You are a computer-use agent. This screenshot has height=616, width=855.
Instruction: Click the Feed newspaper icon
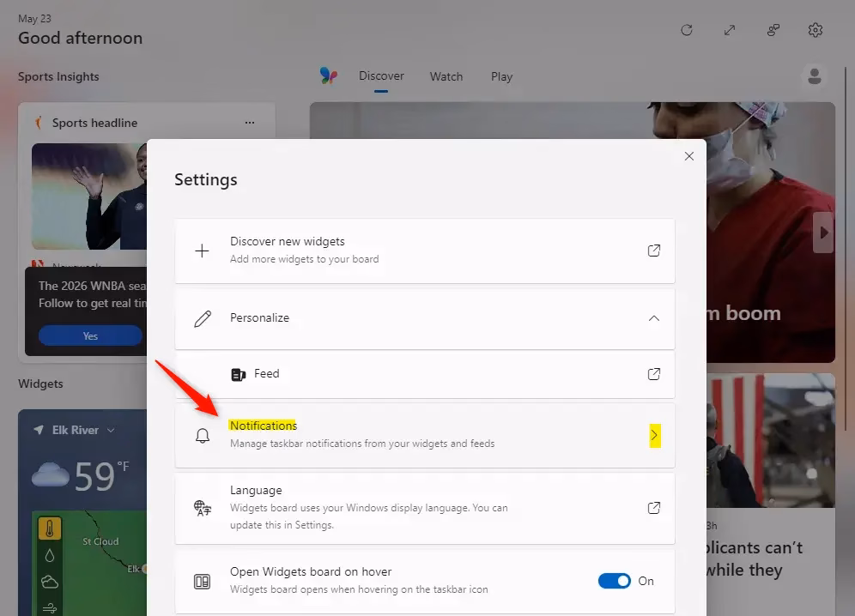coord(239,375)
